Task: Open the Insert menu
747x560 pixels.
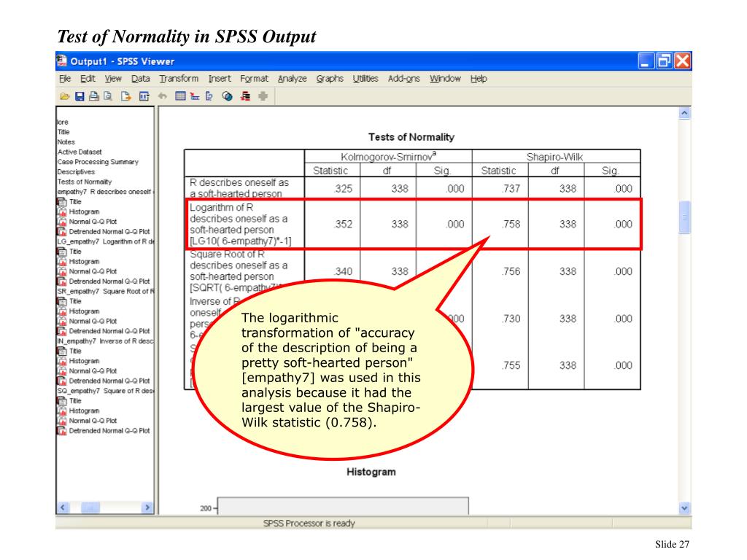Action: pos(220,79)
